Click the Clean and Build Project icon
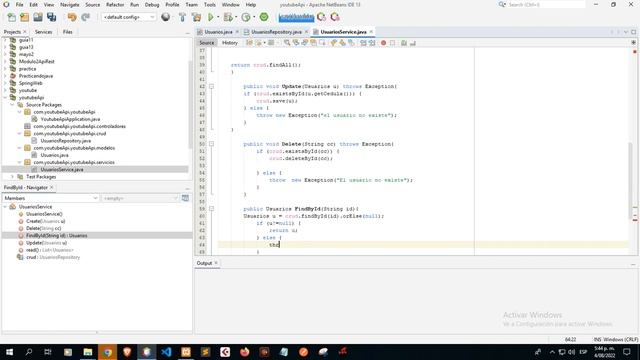Screen dimensions: 640x360 [196, 17]
